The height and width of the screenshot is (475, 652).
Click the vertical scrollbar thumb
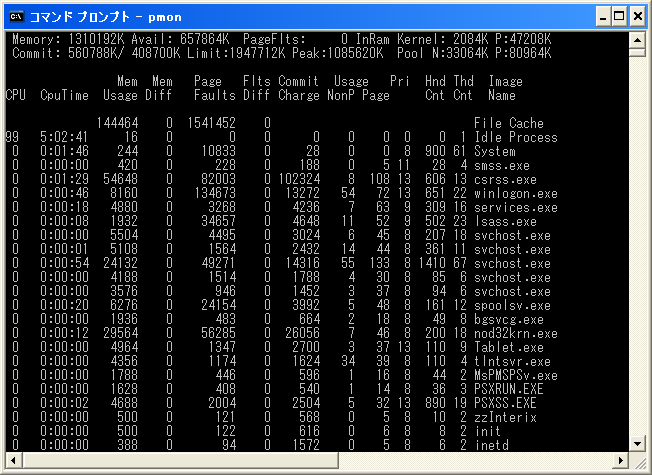click(637, 52)
